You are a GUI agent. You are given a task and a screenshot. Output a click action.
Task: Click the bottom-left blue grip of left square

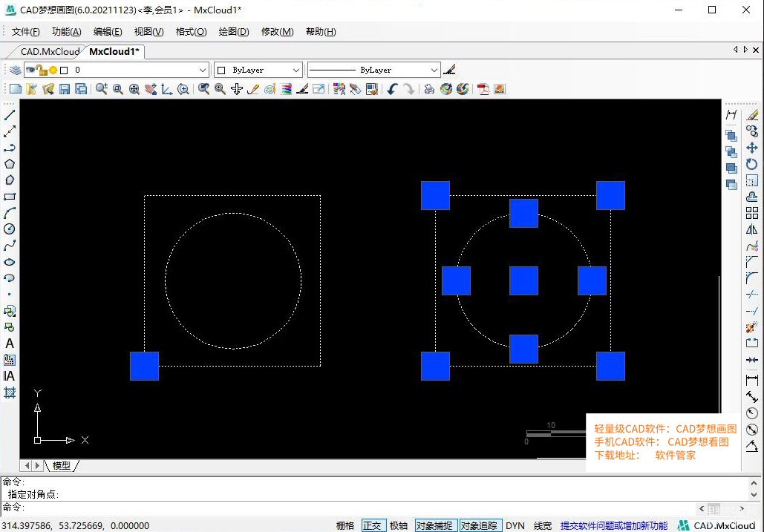(144, 366)
